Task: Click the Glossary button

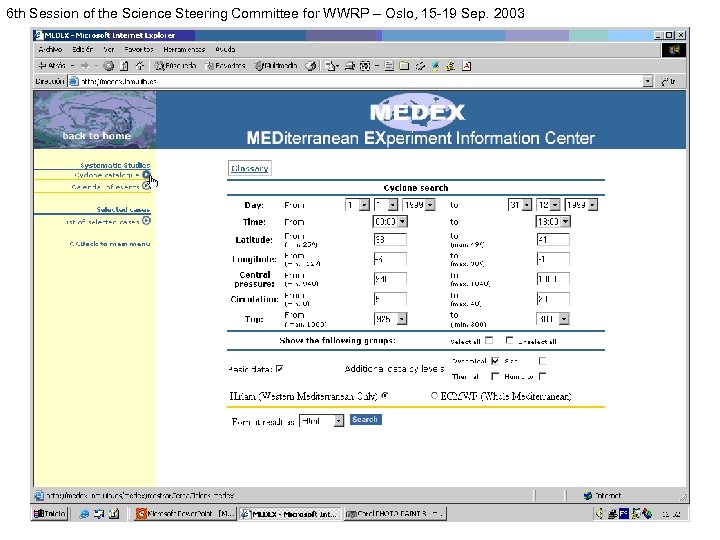Action: (x=250, y=168)
